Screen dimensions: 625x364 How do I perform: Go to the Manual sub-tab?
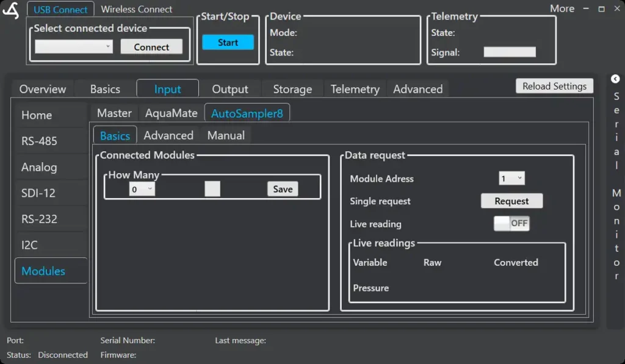tap(226, 135)
